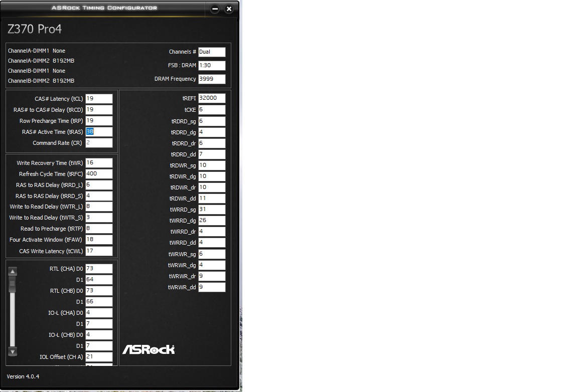The width and height of the screenshot is (578, 392).
Task: Click the scroll up arrow in RTL panel
Action: point(13,272)
